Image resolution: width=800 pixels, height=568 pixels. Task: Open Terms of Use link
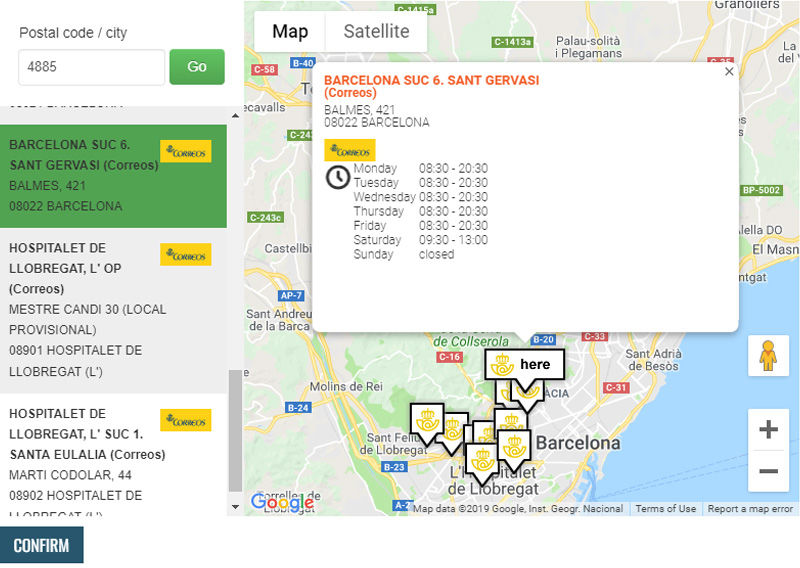(665, 509)
